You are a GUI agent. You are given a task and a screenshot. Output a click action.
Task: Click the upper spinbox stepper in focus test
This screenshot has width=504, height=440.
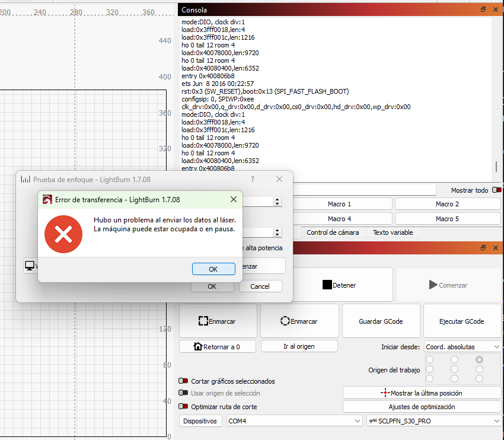click(x=277, y=202)
